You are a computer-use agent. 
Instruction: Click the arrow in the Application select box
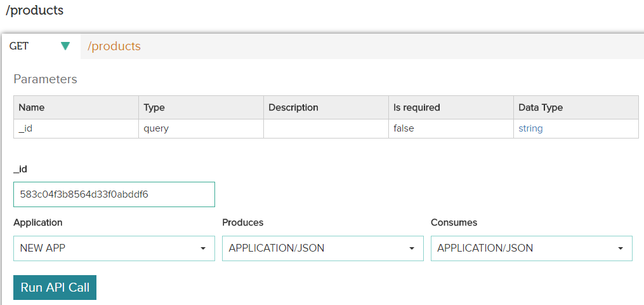point(203,248)
